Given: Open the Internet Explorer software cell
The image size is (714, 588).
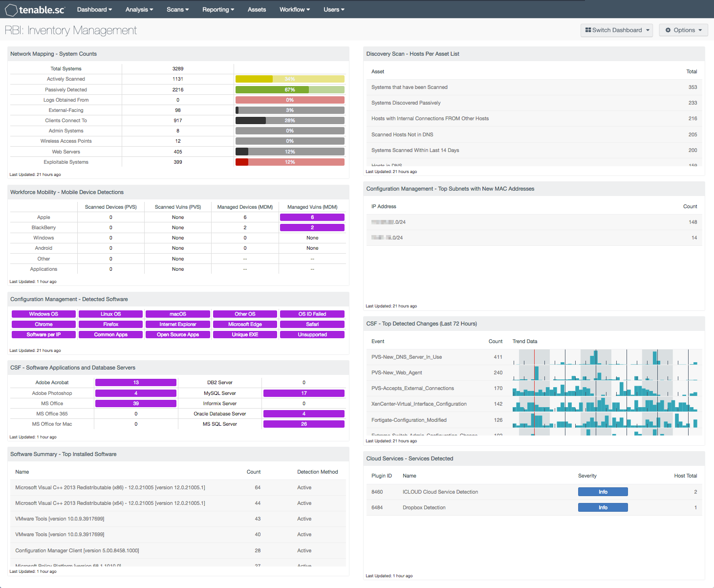Looking at the screenshot, I should [178, 324].
